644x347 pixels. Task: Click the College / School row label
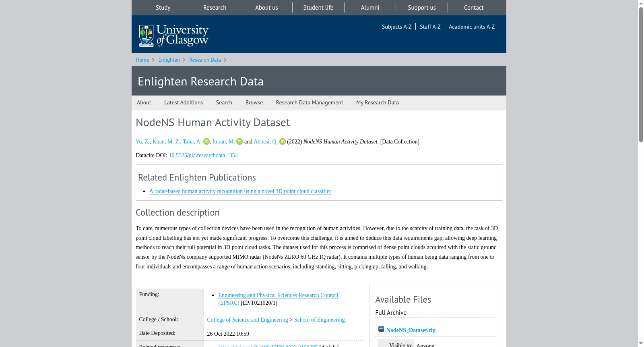click(158, 319)
